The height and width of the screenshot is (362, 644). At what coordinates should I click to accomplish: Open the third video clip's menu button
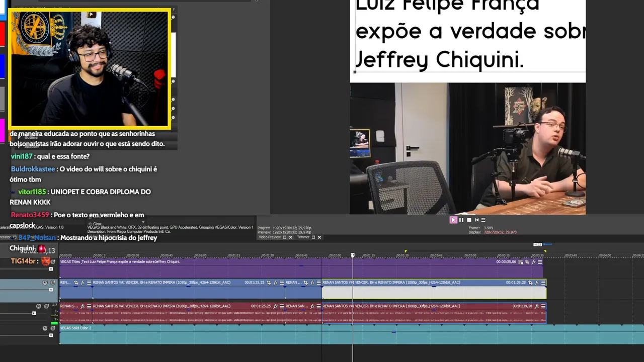pyautogui.click(x=318, y=283)
